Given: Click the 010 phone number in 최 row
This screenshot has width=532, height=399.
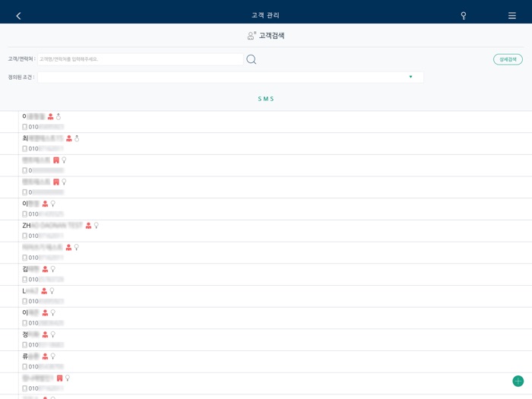Looking at the screenshot, I should [x=46, y=149].
